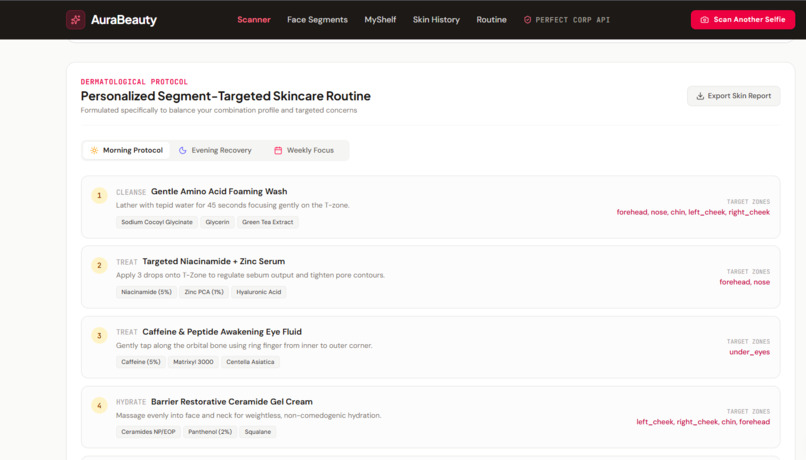The width and height of the screenshot is (806, 460).
Task: Click 'Lather with tepid water' instruction text
Action: 233,205
